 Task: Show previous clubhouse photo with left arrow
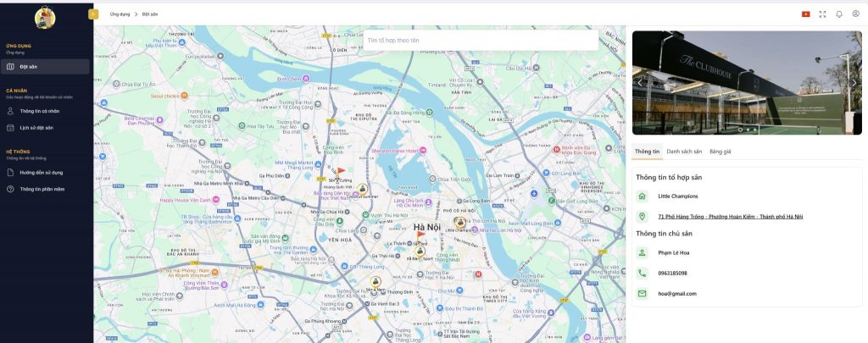(641, 82)
